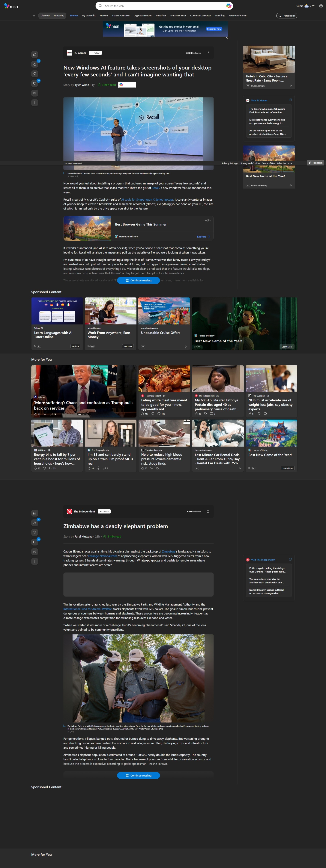
Task: Continue reading the Zimbabwe elephant article
Action: click(x=138, y=775)
